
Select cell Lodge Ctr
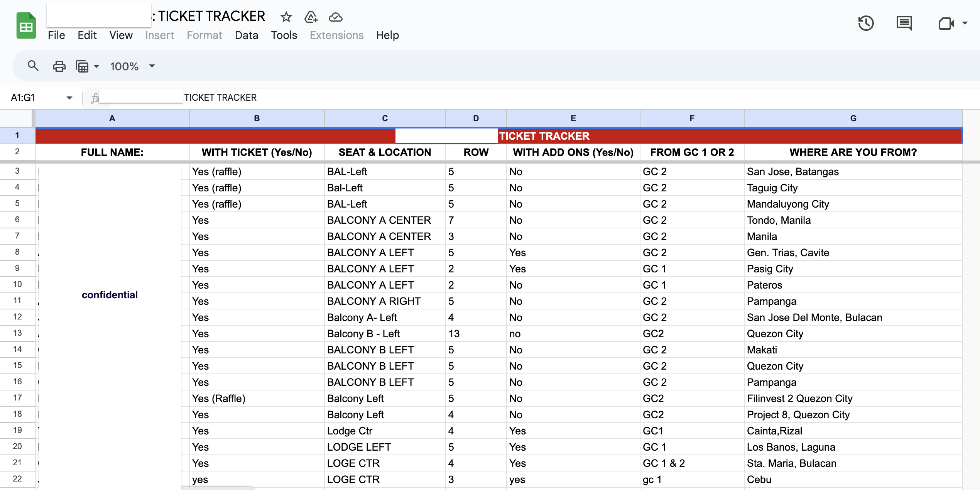click(x=385, y=431)
